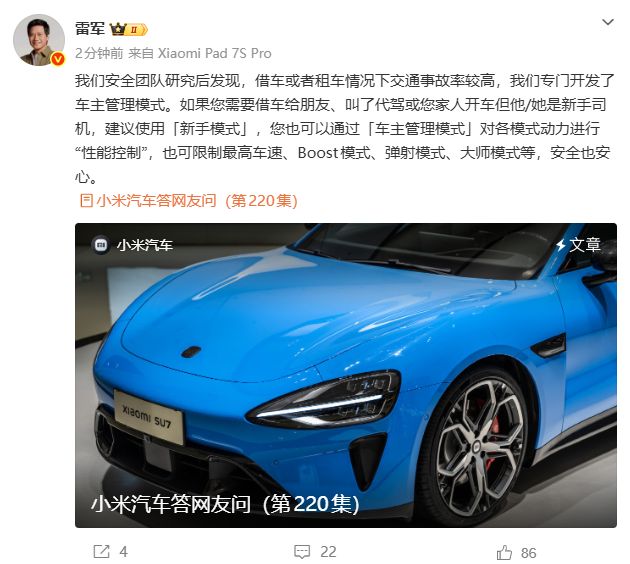Click the article document icon

click(86, 200)
